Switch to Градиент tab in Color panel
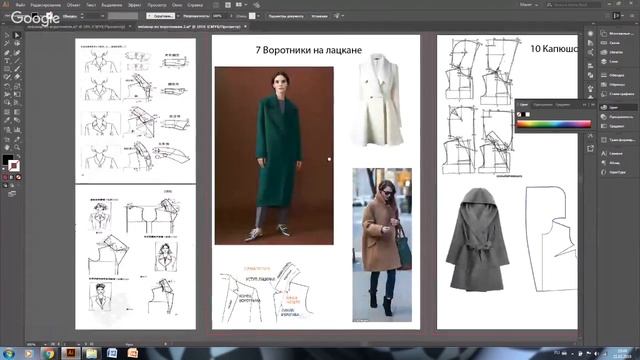This screenshot has width=640, height=360. [x=562, y=105]
